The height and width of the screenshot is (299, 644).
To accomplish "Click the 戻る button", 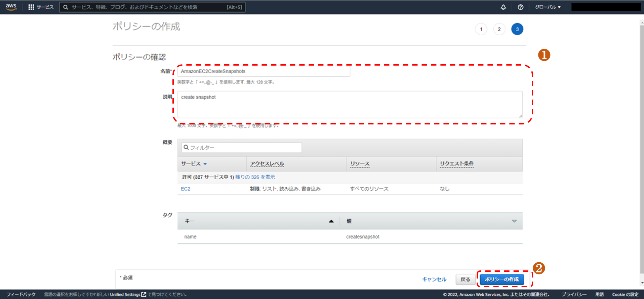I will [465, 279].
